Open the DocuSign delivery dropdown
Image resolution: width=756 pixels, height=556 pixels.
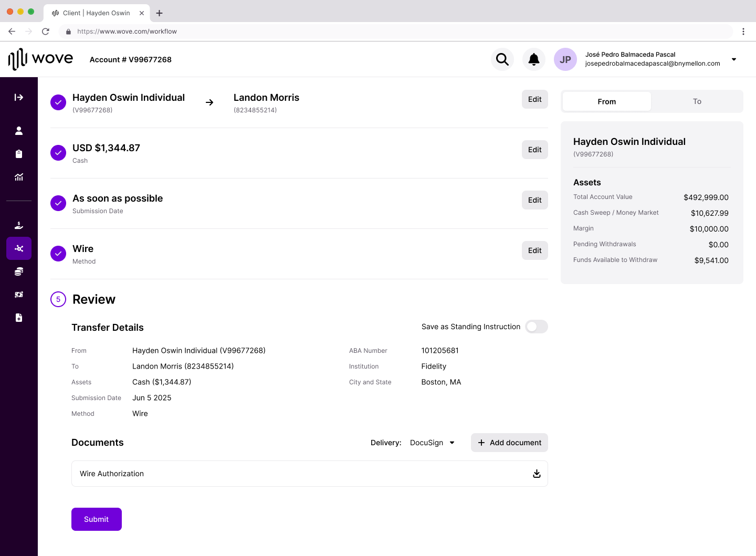[x=432, y=443]
